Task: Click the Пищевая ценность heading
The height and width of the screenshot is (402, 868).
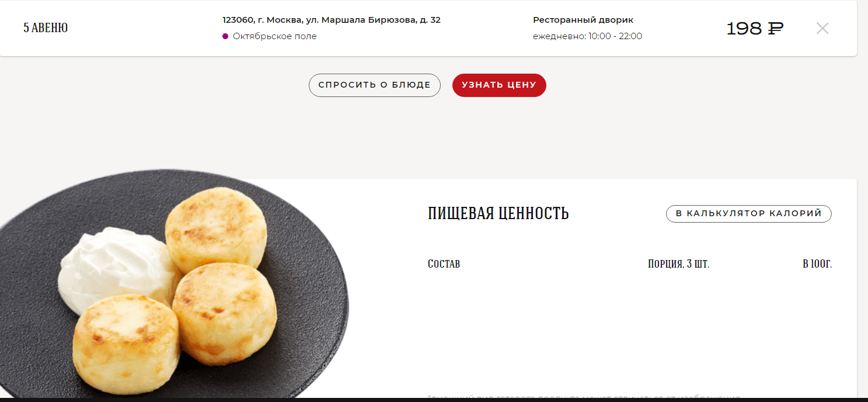Action: [498, 214]
